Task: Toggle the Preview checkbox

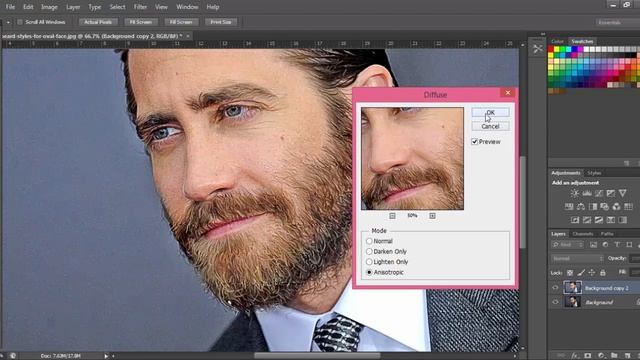Action: tap(474, 142)
